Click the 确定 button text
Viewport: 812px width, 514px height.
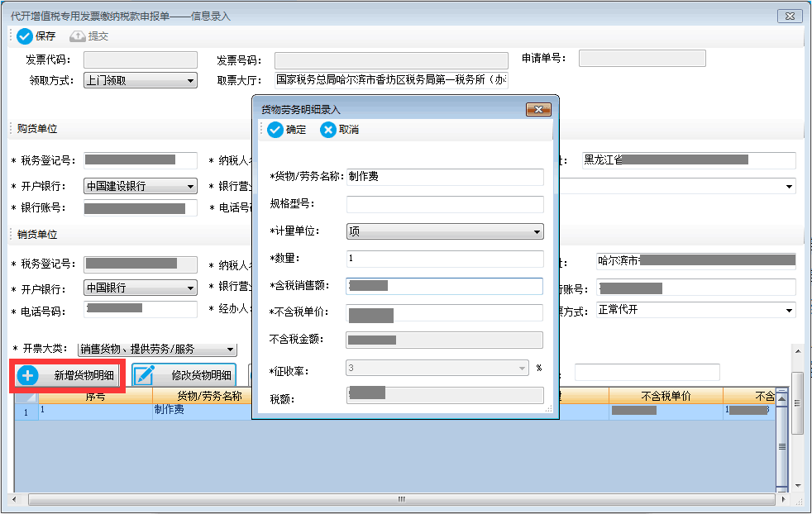pyautogui.click(x=296, y=130)
